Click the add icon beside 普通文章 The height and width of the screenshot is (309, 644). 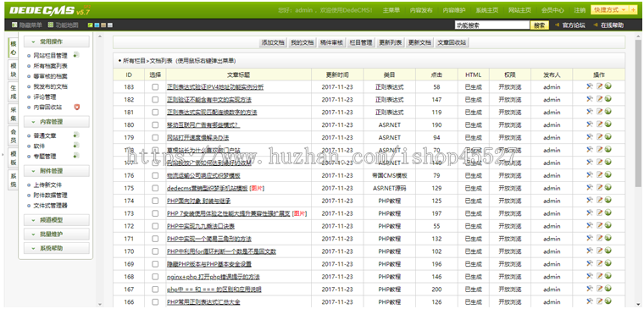tap(76, 135)
